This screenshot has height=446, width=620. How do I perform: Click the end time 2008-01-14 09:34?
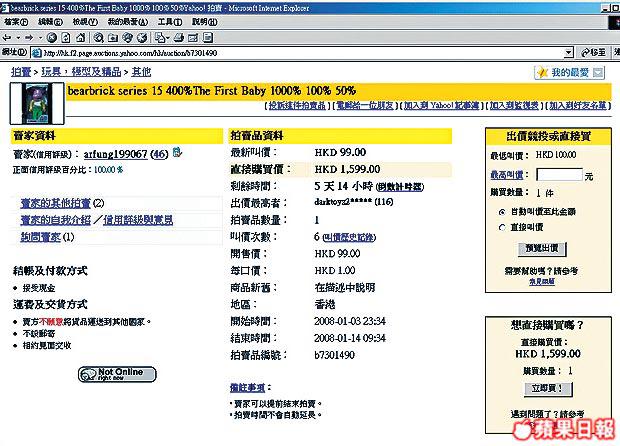click(x=350, y=338)
